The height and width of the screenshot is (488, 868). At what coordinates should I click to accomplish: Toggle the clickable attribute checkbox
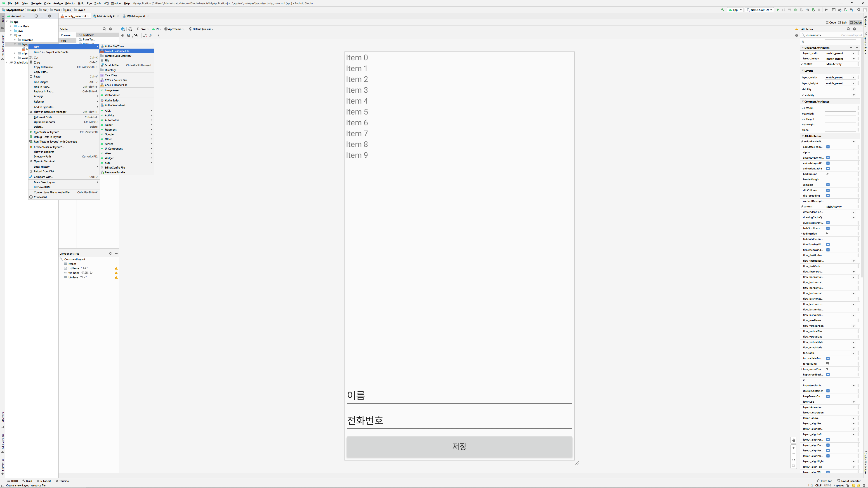(828, 185)
